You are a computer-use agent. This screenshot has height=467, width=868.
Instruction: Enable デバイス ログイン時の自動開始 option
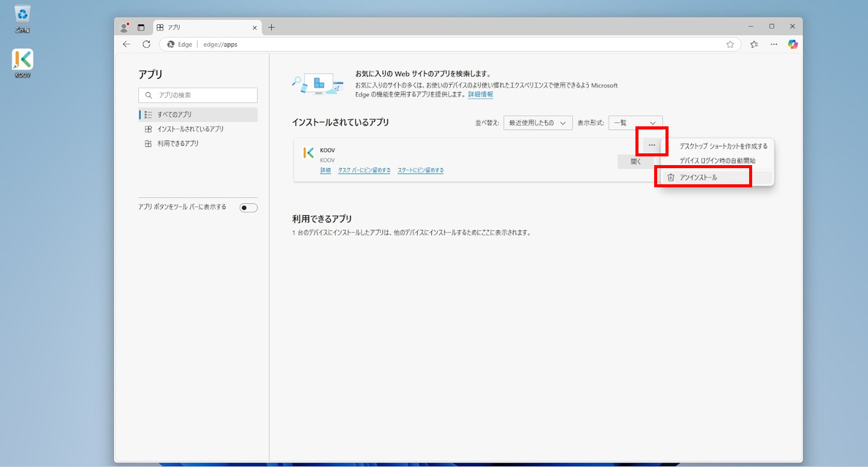point(718,161)
